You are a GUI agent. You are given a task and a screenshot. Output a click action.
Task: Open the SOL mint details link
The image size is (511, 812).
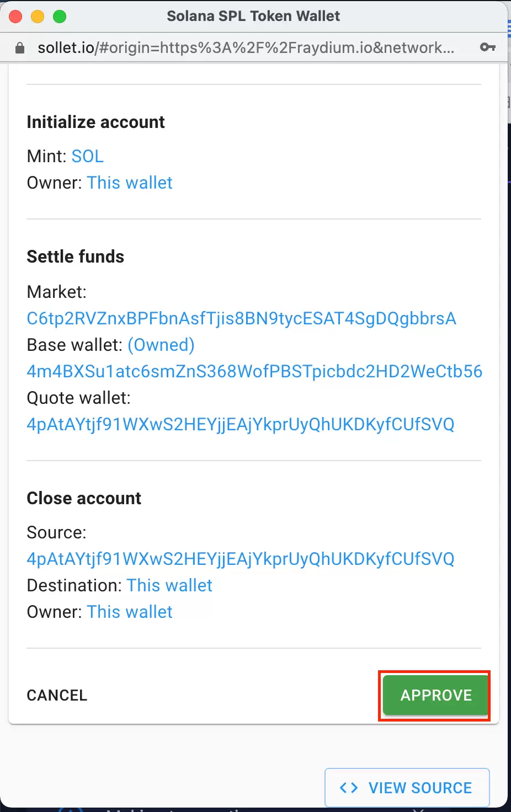87,156
